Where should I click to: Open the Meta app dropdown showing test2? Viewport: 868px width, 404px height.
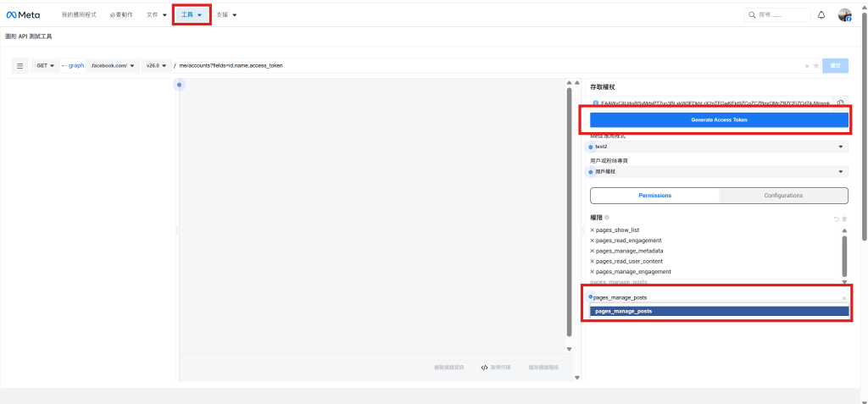(719, 147)
